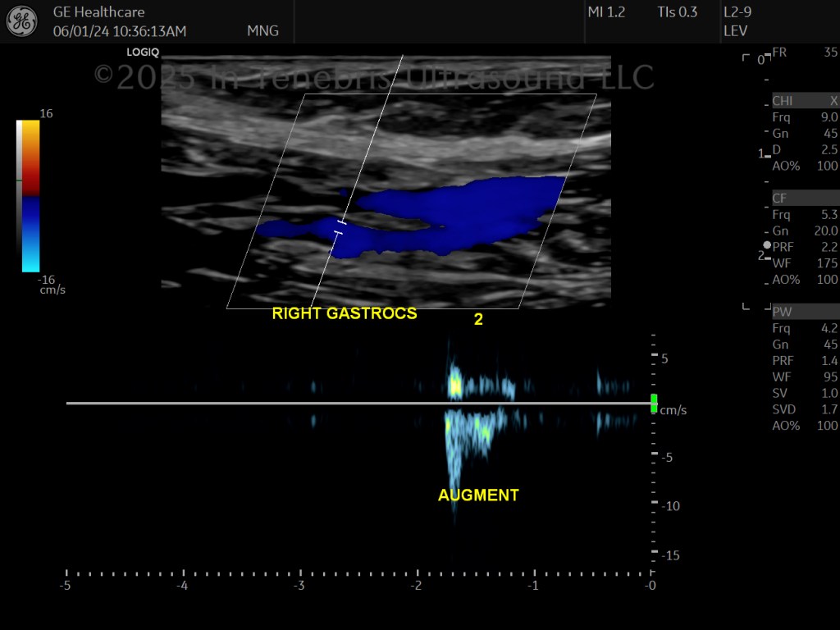
Task: Click the top depth bracket marker at zero
Action: [746, 57]
